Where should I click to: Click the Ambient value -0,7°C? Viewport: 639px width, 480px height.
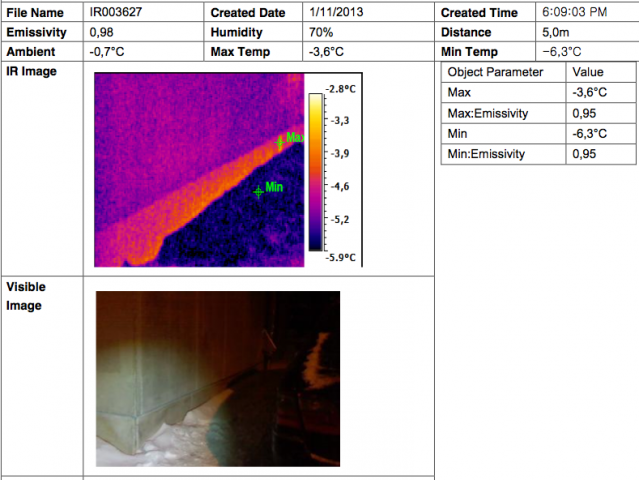[107, 51]
